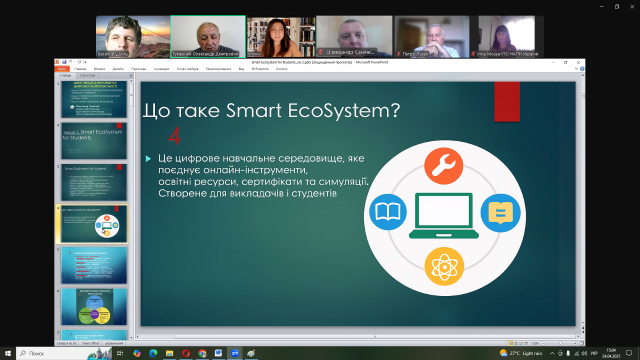Image resolution: width=640 pixels, height=360 pixels.
Task: Open File Explorer from the taskbar
Action: tap(169, 353)
